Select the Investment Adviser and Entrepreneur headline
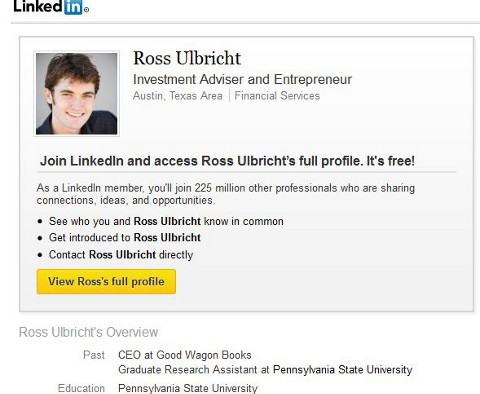 242,80
